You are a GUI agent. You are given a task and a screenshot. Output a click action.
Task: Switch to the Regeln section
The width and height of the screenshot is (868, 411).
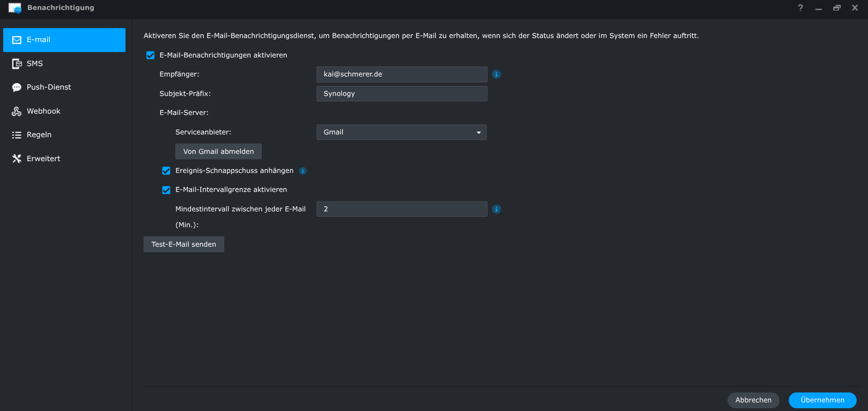click(x=39, y=135)
